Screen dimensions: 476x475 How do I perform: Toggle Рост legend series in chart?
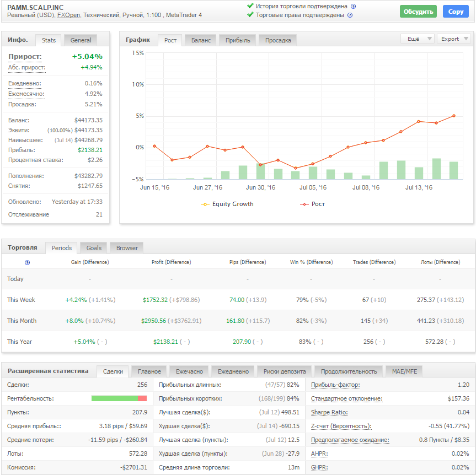point(312,204)
